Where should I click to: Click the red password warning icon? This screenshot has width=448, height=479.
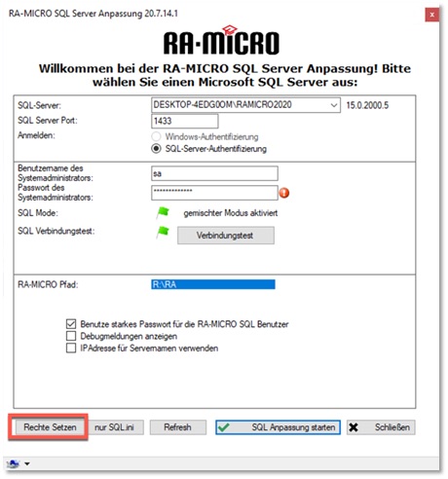(x=284, y=193)
